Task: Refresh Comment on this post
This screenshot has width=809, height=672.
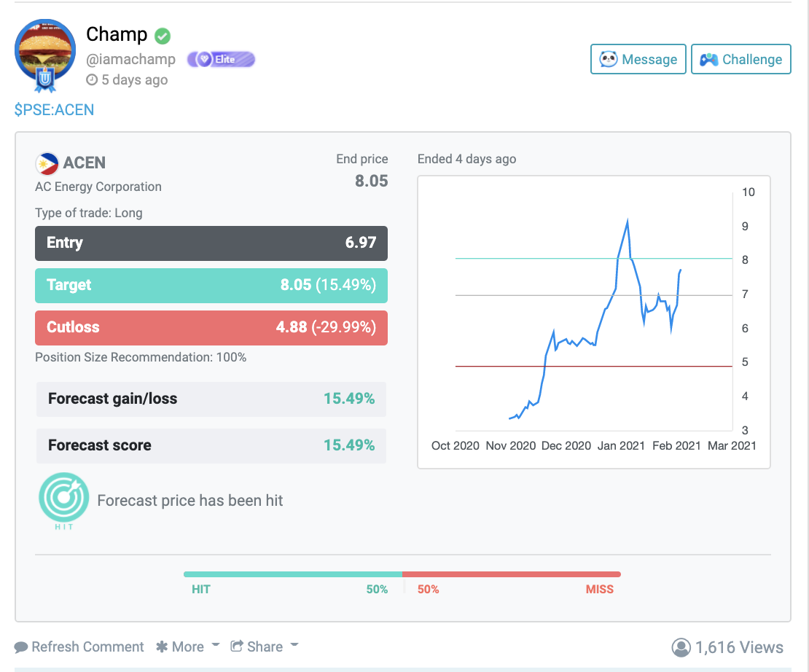Action: (x=79, y=647)
